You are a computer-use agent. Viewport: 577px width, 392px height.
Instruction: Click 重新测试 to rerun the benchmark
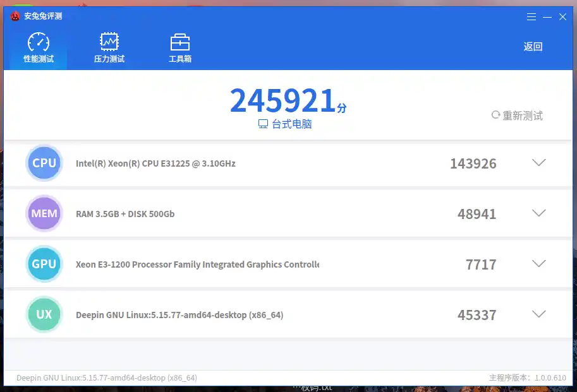pos(517,116)
